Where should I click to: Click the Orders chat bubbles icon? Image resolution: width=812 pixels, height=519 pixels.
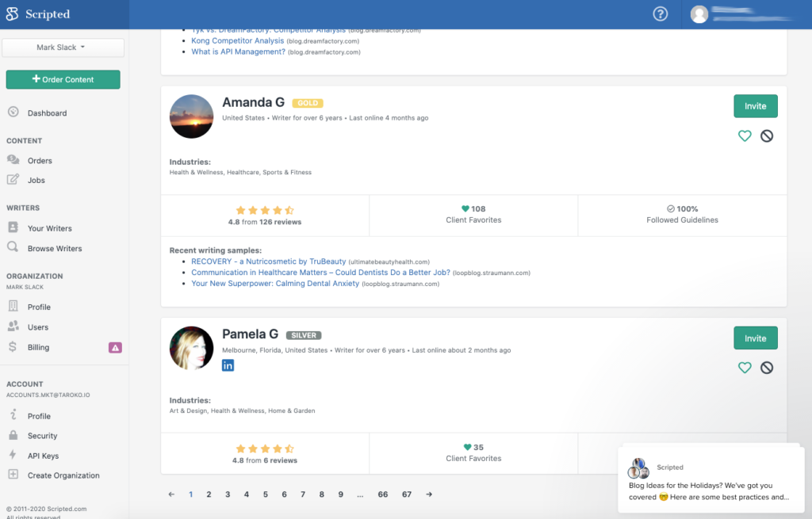click(13, 159)
